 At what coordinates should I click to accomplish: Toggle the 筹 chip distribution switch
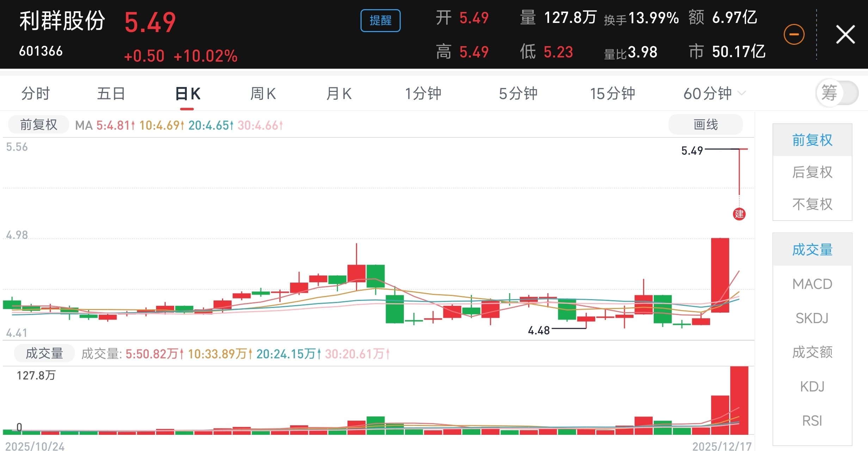pyautogui.click(x=837, y=93)
